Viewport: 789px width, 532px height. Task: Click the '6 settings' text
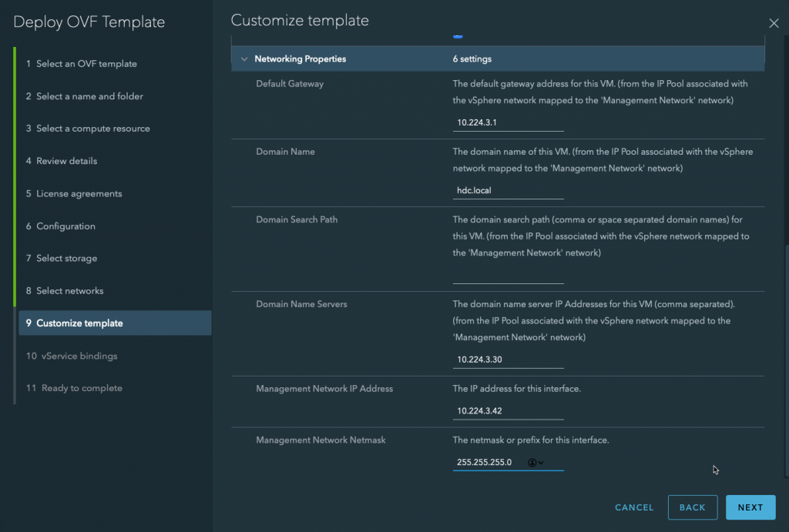coord(472,59)
